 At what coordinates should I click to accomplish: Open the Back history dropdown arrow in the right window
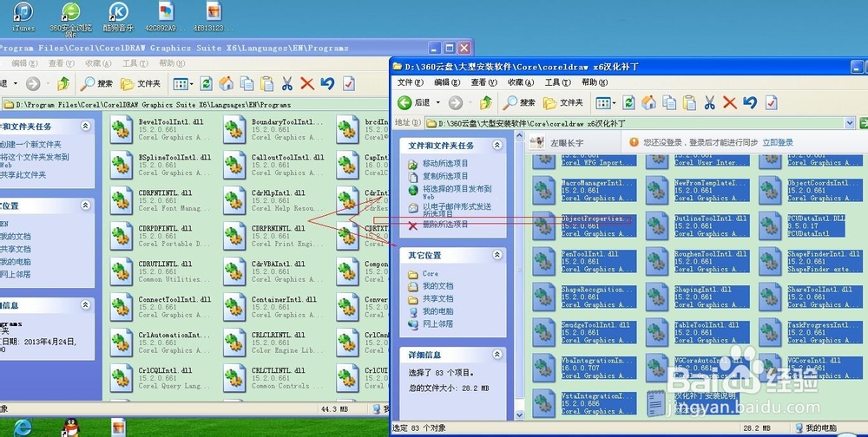click(437, 102)
